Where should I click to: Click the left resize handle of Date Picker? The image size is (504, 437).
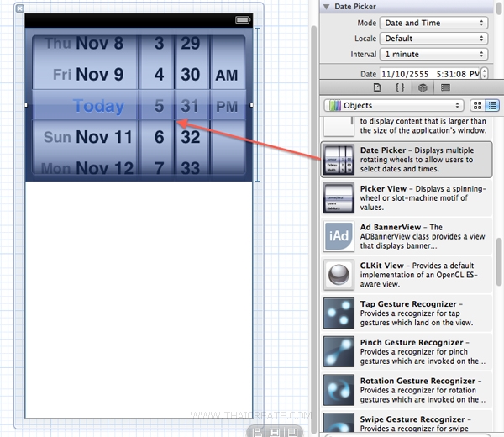26,105
